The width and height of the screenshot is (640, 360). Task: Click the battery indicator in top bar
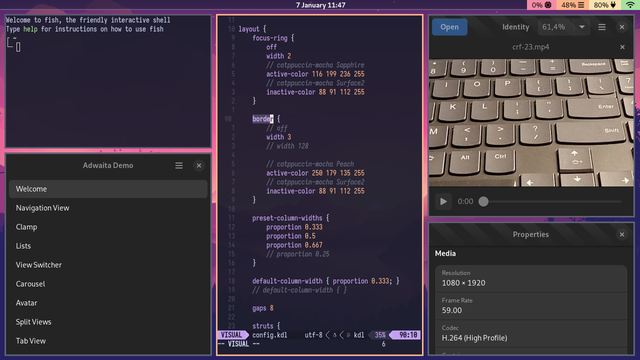(x=604, y=5)
